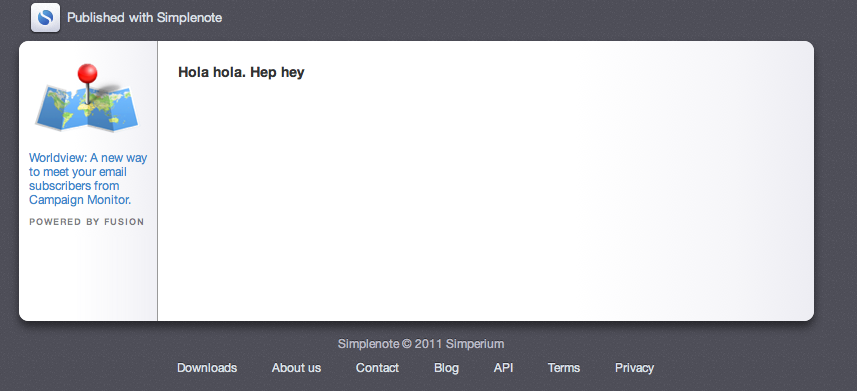Open the 'Published with Simplenote' header link
857x391 pixels.
[x=144, y=17]
